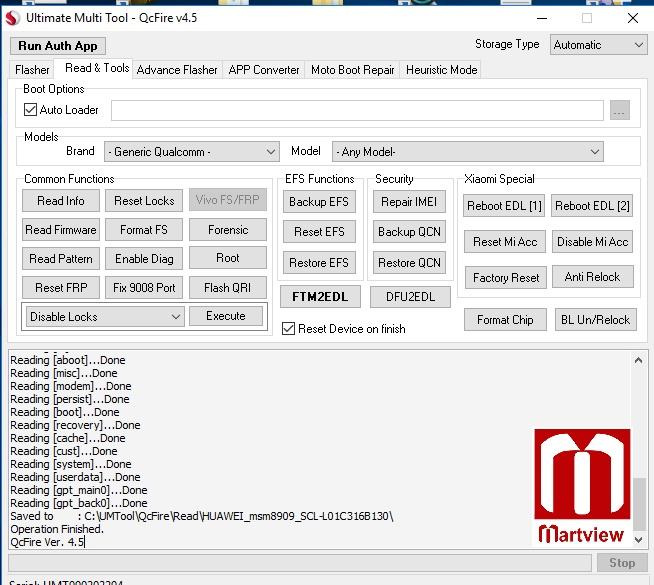Image resolution: width=654 pixels, height=585 pixels.
Task: Click 'Reading [gpt_main0]...Done' log line
Action: [x=79, y=490]
